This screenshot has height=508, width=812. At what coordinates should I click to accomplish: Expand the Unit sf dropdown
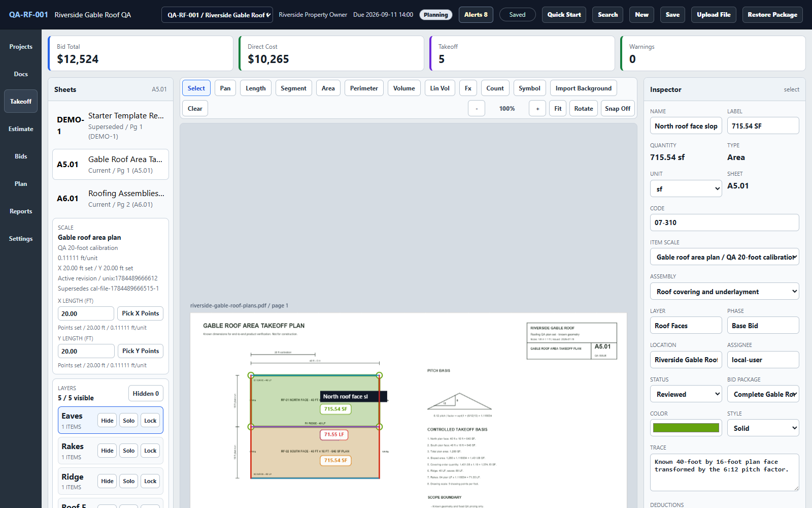coord(686,189)
